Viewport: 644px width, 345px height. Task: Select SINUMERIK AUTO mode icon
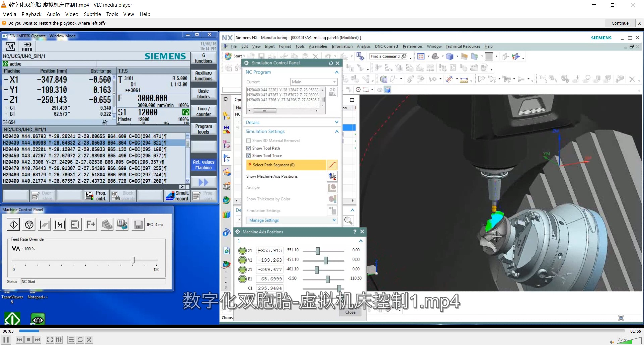click(27, 46)
